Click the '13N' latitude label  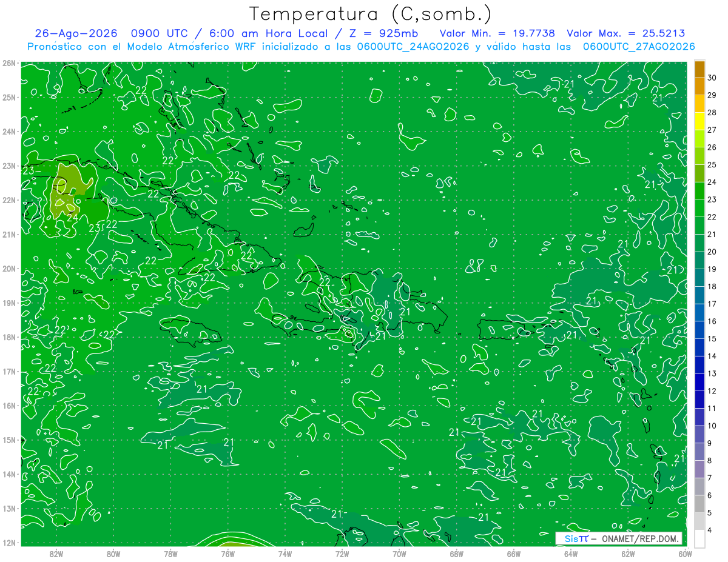pyautogui.click(x=8, y=508)
